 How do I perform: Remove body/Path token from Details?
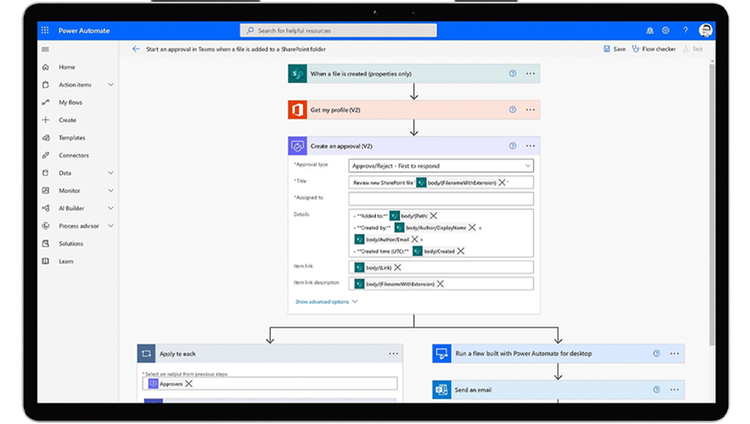pyautogui.click(x=433, y=216)
